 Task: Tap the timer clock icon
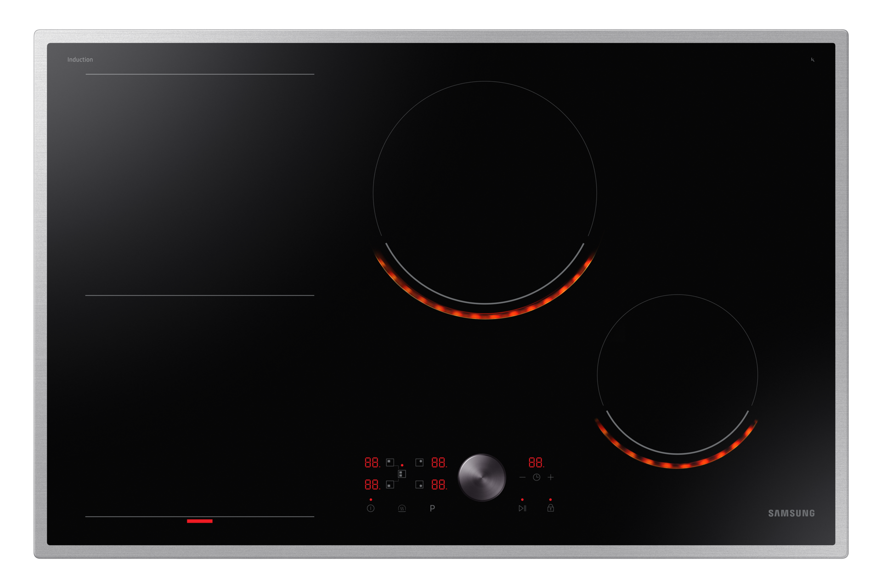coord(537,477)
